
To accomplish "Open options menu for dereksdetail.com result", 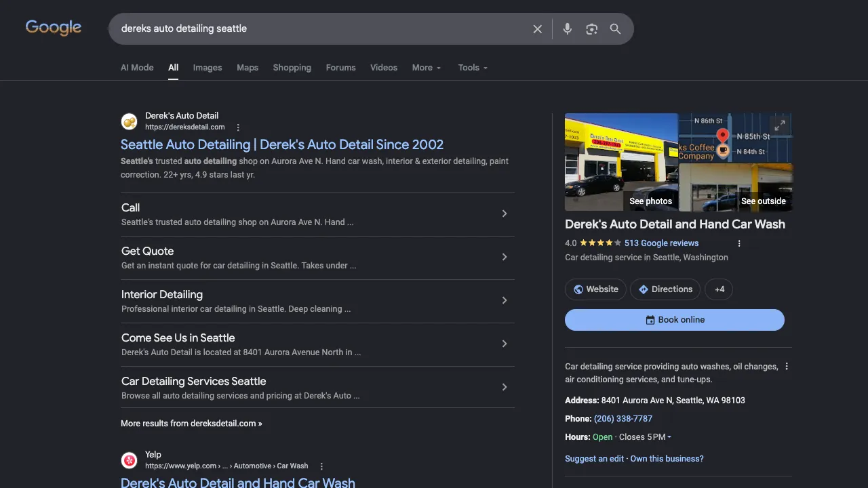I will pos(238,127).
